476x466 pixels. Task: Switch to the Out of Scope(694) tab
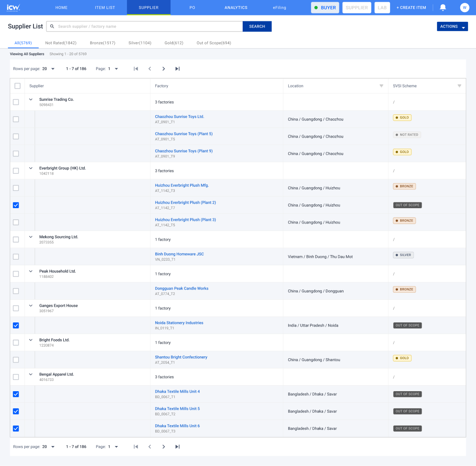tap(214, 43)
